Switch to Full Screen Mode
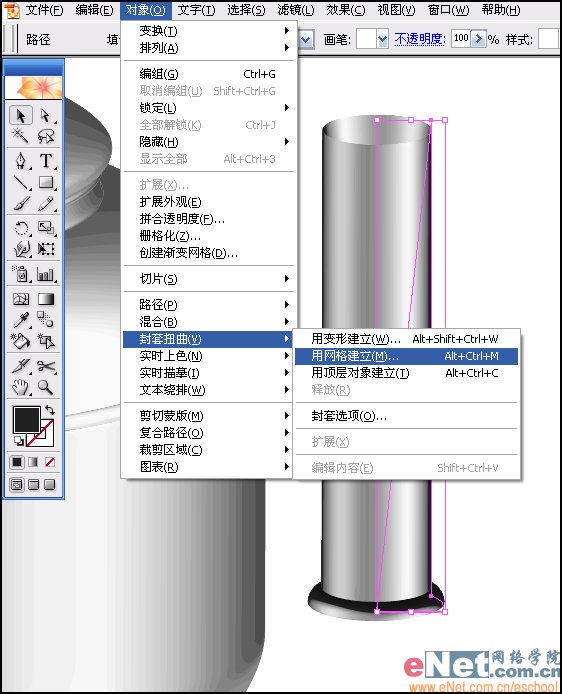Image resolution: width=562 pixels, height=694 pixels. pyautogui.click(x=50, y=485)
